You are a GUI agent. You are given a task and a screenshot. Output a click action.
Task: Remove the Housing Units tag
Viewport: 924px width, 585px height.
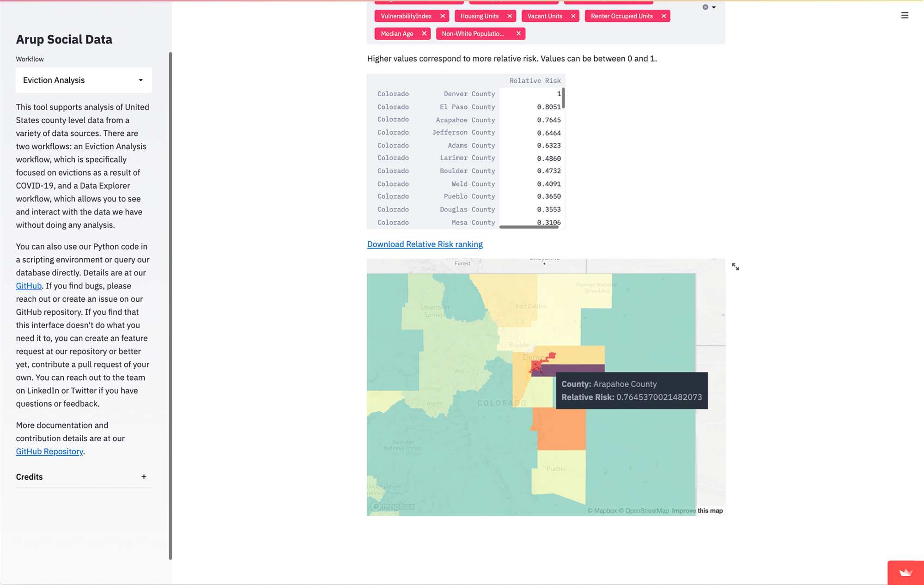click(510, 16)
